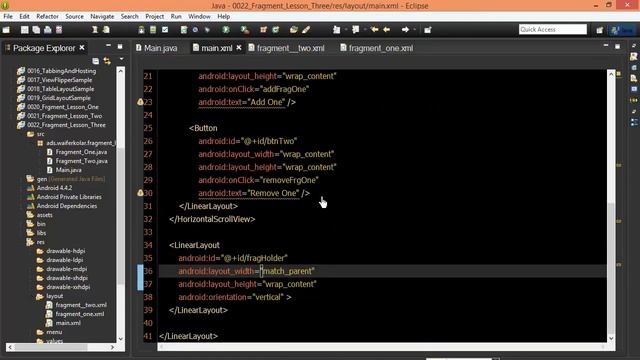The width and height of the screenshot is (640, 360).
Task: Select the drawable-hdpi folder
Action: [65, 251]
